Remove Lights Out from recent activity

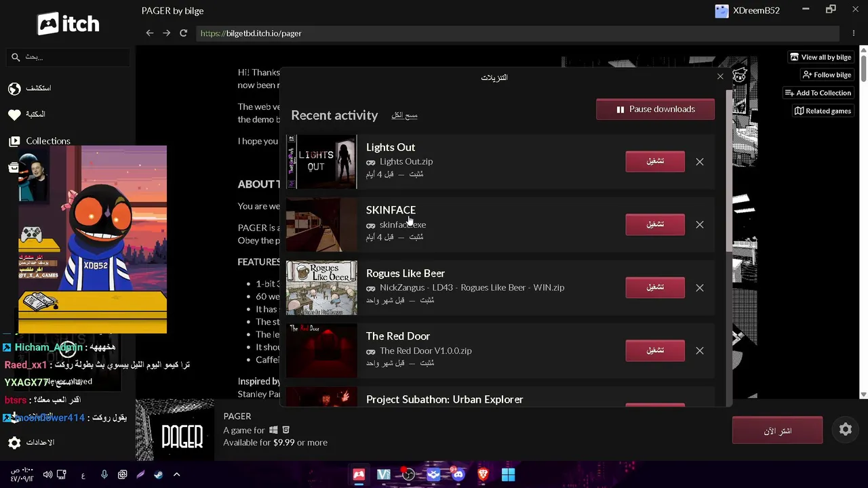700,161
